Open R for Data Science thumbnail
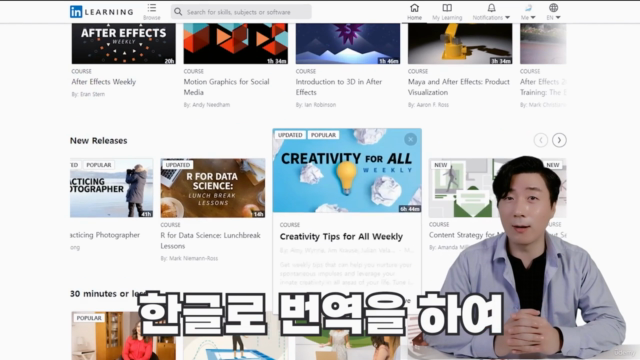 click(213, 188)
